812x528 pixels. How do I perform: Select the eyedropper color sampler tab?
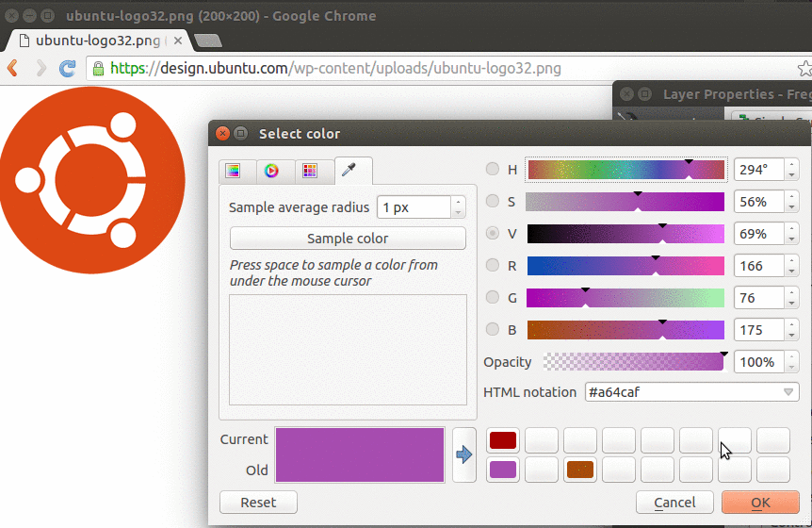point(349,171)
